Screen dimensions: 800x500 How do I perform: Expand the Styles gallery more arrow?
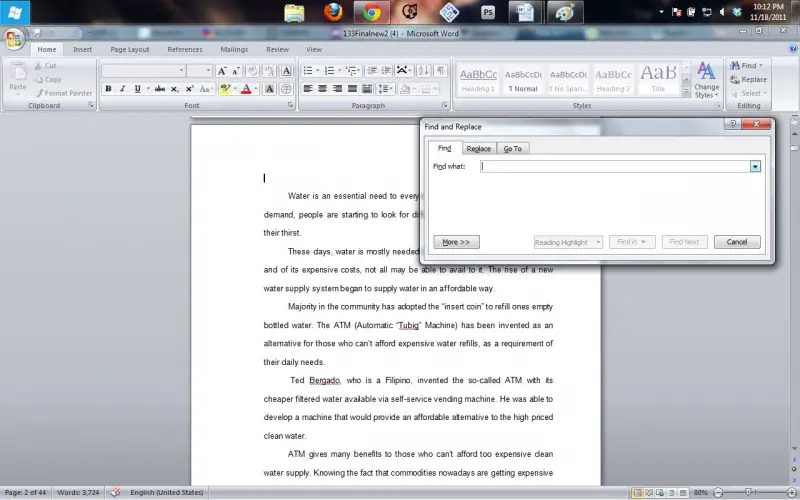pos(686,92)
